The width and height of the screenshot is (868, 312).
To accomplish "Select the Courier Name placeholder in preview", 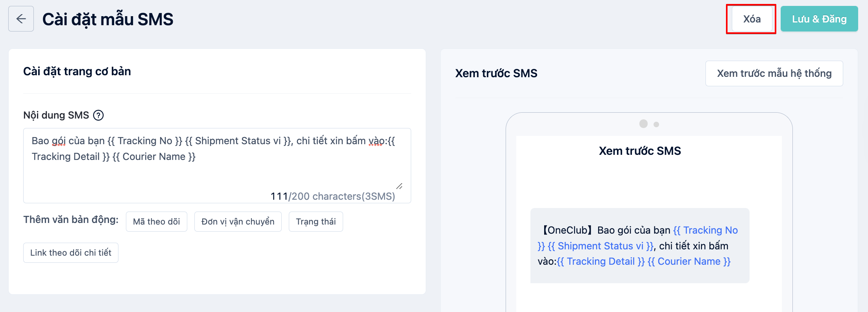I will (689, 261).
